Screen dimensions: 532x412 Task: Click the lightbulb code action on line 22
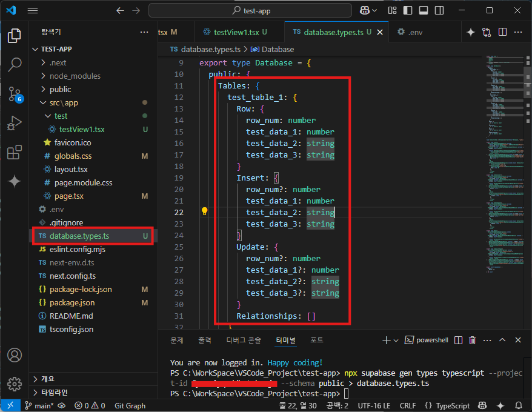[204, 211]
